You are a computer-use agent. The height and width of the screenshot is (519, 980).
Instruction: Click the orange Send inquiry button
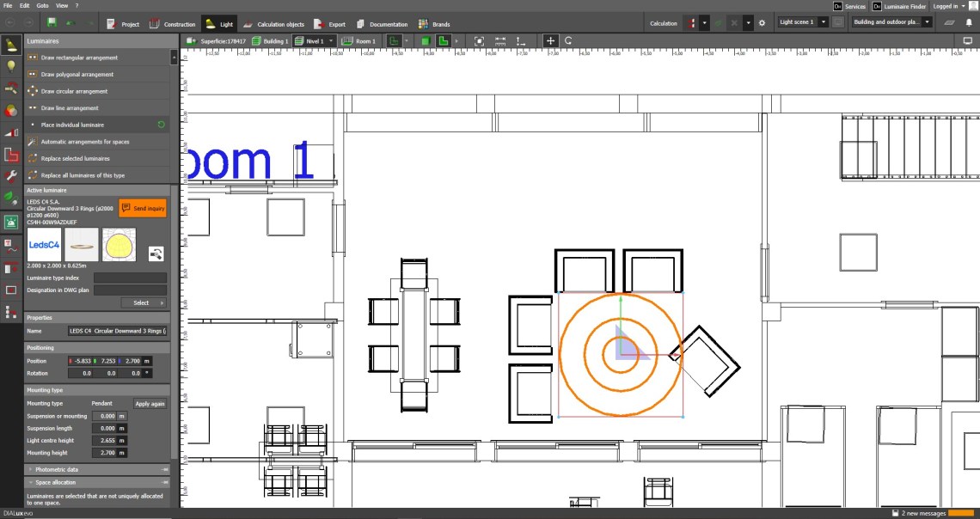tap(142, 208)
